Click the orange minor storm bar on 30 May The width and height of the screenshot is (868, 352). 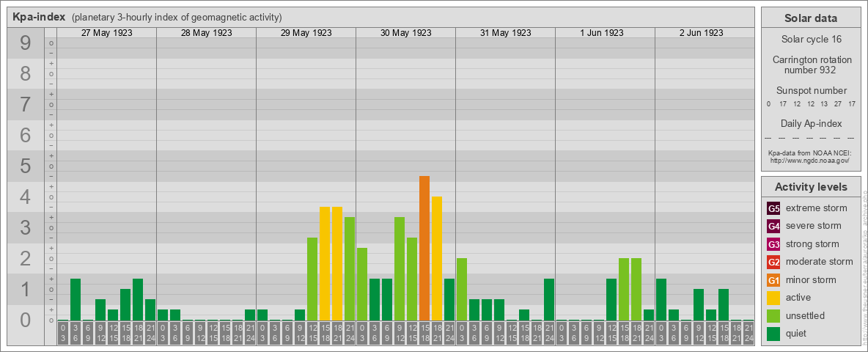pyautogui.click(x=424, y=249)
